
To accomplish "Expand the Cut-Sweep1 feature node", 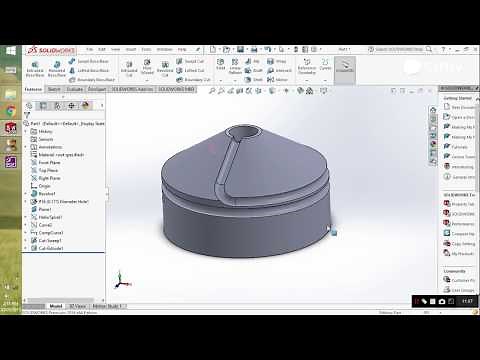I will pos(26,240).
